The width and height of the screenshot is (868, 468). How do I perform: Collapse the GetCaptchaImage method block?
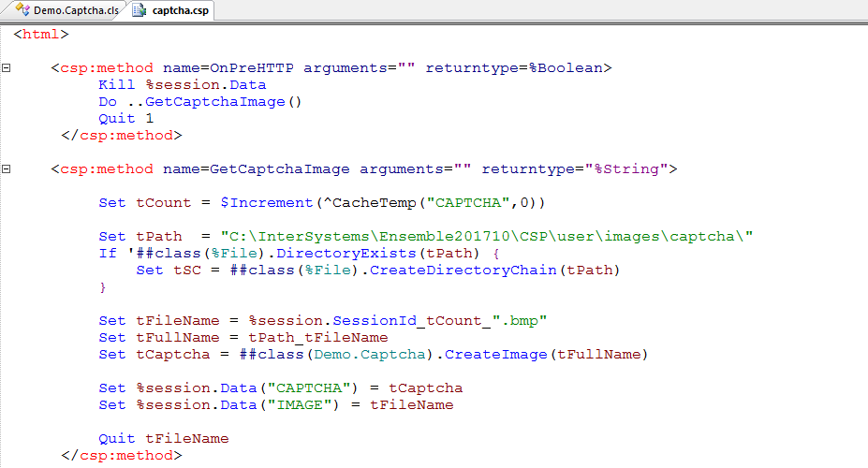click(7, 169)
